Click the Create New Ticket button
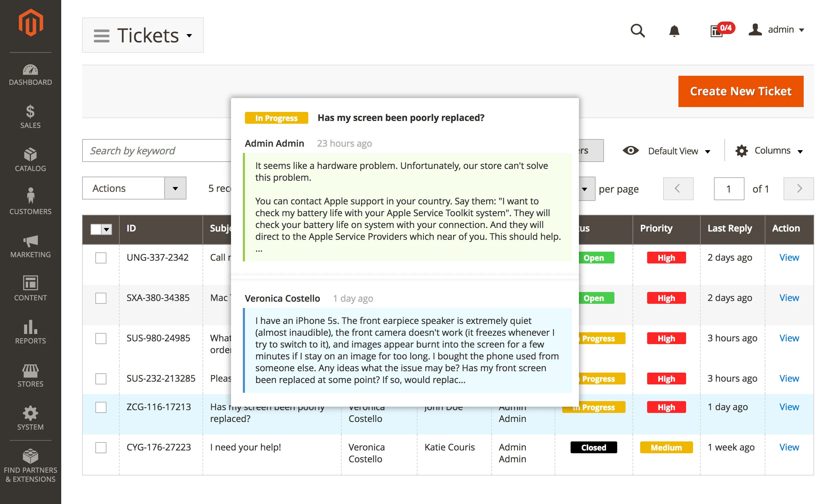 pyautogui.click(x=740, y=91)
